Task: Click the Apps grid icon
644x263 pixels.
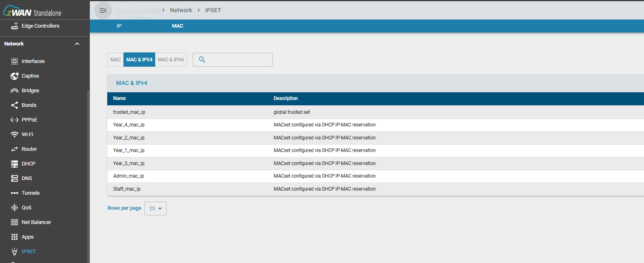Action: pos(15,237)
